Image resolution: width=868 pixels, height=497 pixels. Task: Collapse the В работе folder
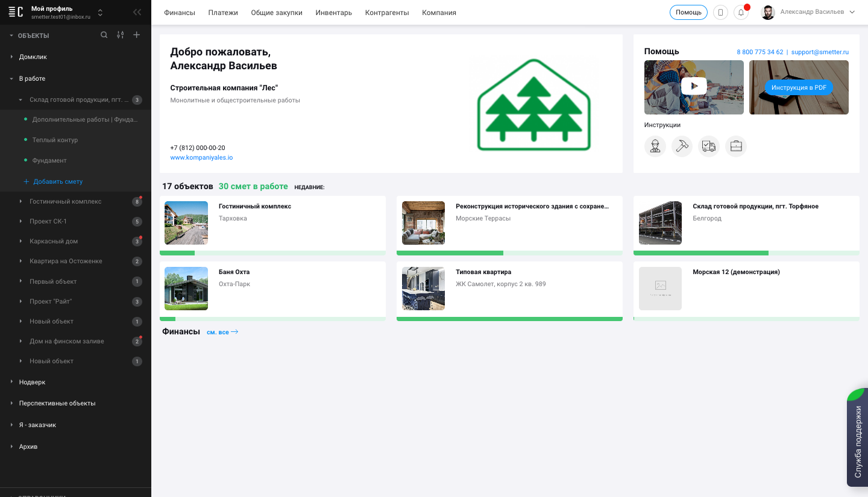[x=11, y=79]
